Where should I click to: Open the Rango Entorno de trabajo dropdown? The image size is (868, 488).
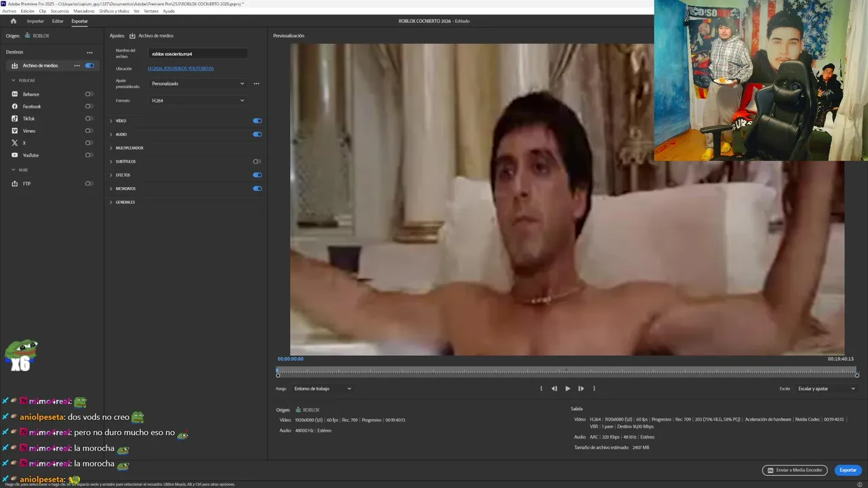322,388
